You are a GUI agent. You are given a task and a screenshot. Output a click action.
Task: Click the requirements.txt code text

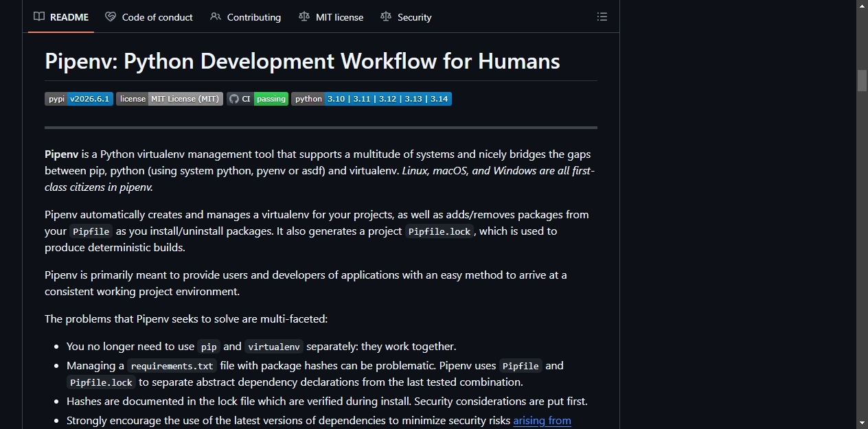[x=172, y=366]
